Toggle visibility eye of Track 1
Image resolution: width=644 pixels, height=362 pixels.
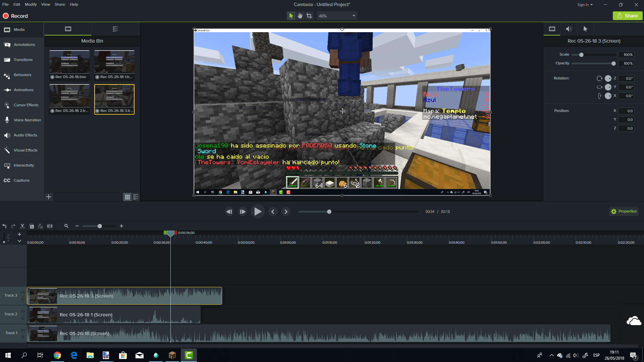click(x=23, y=330)
